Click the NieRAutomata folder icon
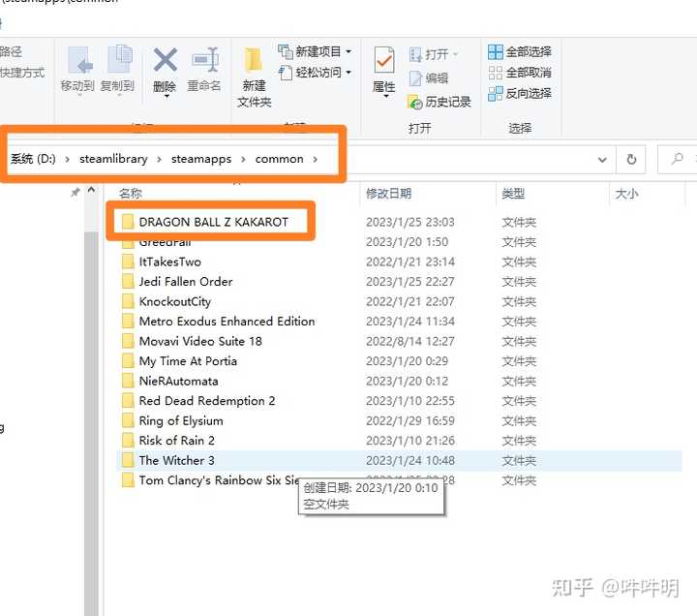Screen dimensions: 697x616 [128, 381]
